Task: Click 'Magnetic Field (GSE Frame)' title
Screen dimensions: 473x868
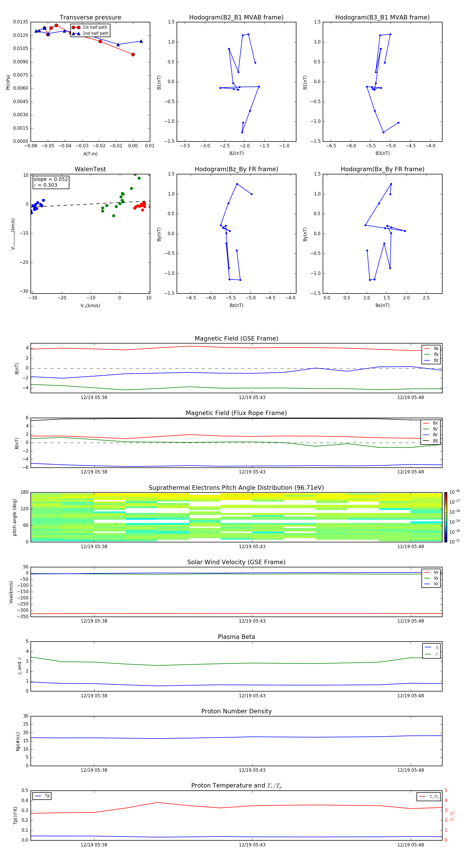Action: pos(236,339)
